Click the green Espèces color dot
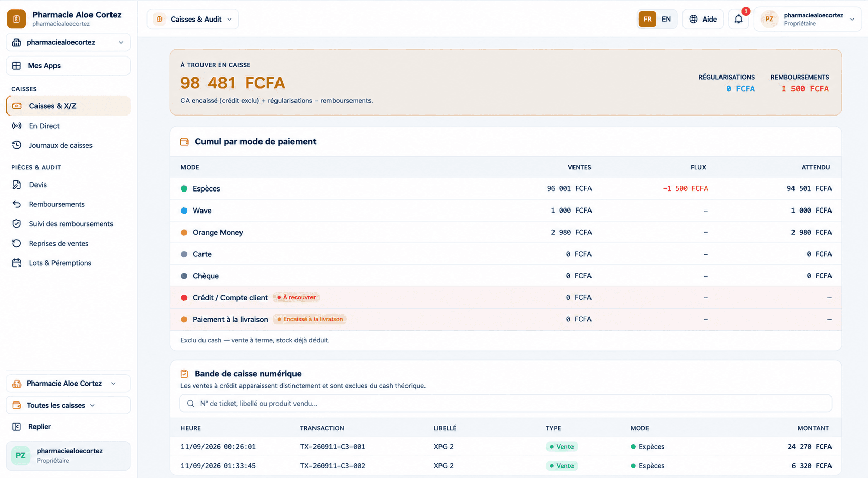Image resolution: width=868 pixels, height=478 pixels. tap(184, 189)
